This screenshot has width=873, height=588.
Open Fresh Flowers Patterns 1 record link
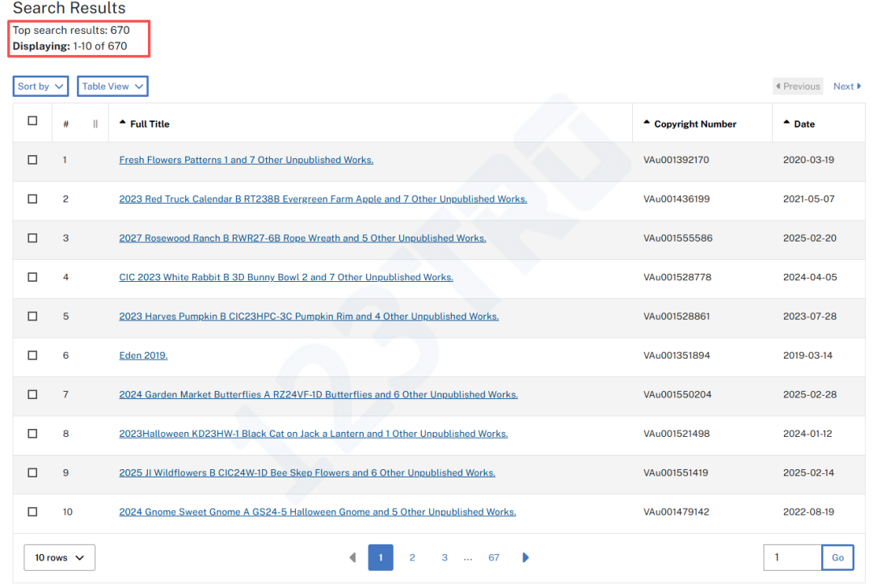point(246,160)
